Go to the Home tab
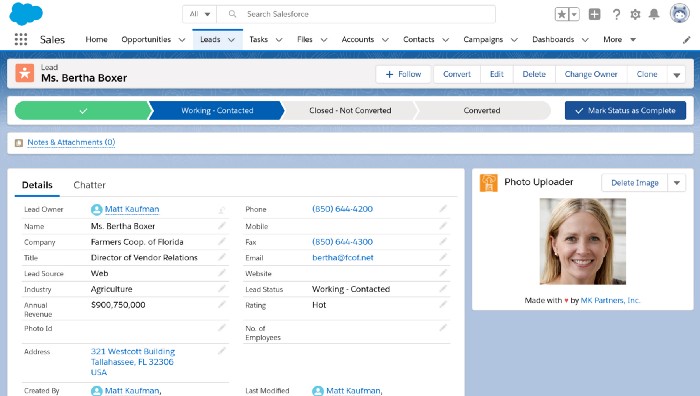 [96, 40]
